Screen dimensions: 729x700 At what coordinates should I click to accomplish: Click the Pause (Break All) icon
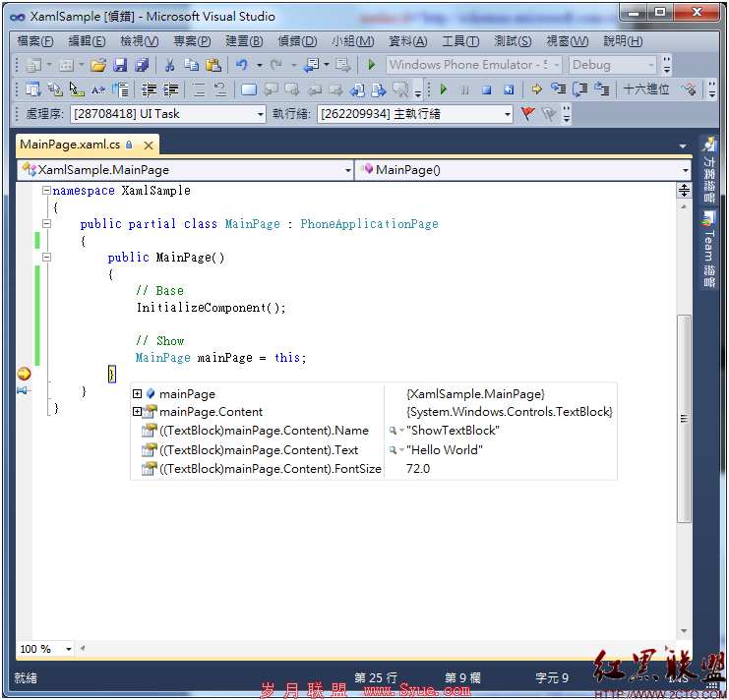pyautogui.click(x=464, y=89)
